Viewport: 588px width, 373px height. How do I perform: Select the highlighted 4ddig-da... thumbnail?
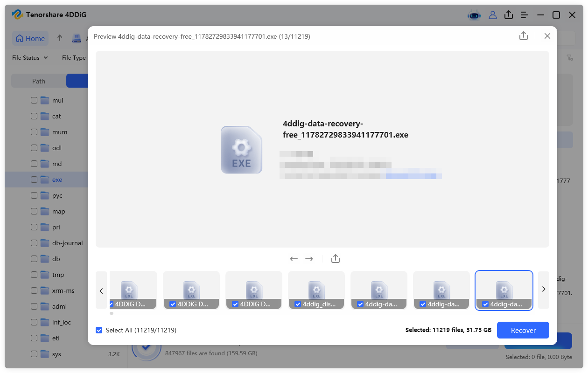tap(504, 290)
